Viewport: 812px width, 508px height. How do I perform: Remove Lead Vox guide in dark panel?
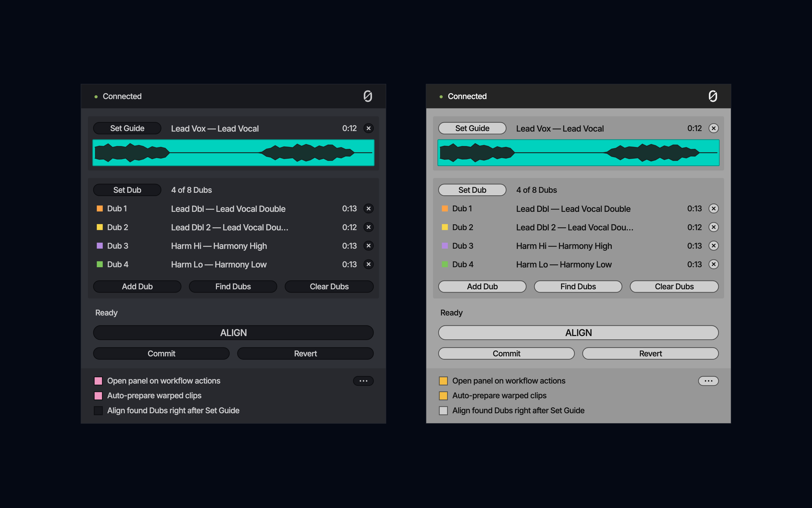368,128
